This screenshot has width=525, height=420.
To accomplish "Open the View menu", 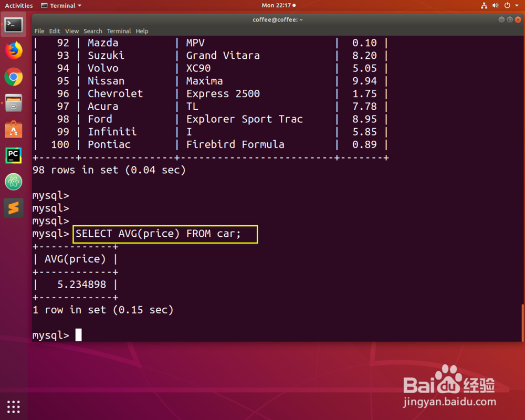I will click(72, 31).
